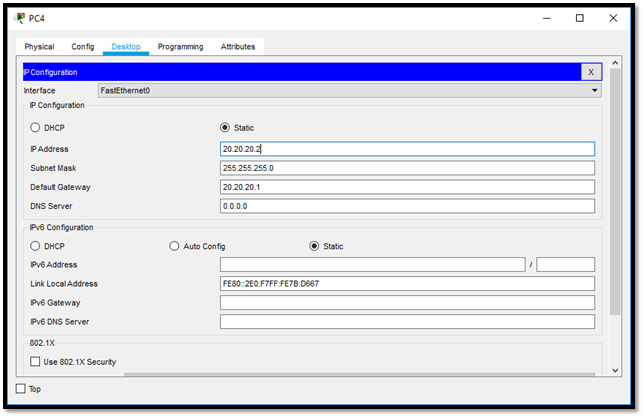Enable Use 802.1X Security checkbox
Screen dimensions: 644x418
(x=36, y=361)
